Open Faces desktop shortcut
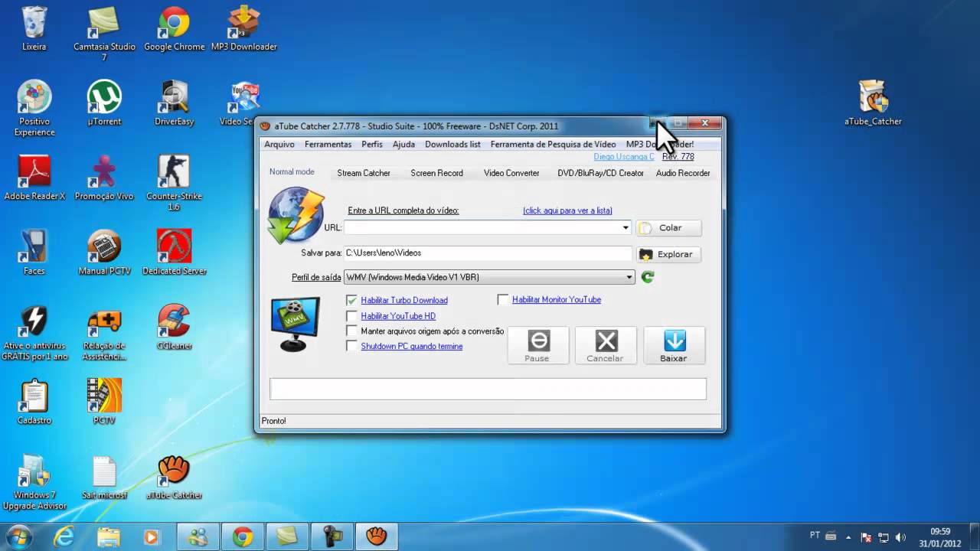The width and height of the screenshot is (980, 551). pyautogui.click(x=34, y=253)
